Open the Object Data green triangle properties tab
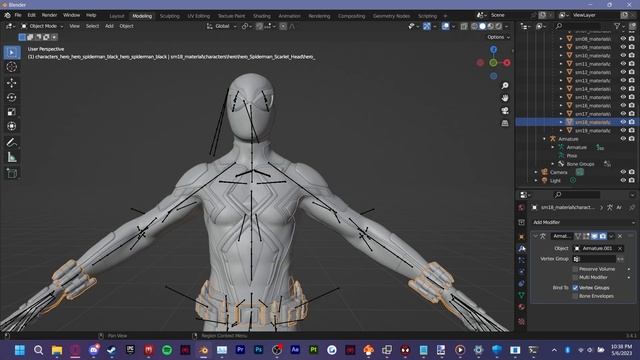This screenshot has height=360, width=640. 522,295
